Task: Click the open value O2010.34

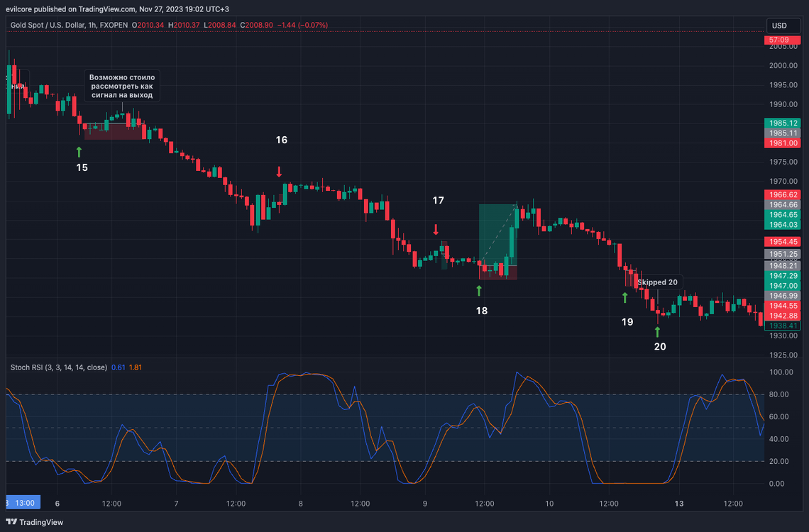Action: pyautogui.click(x=148, y=25)
